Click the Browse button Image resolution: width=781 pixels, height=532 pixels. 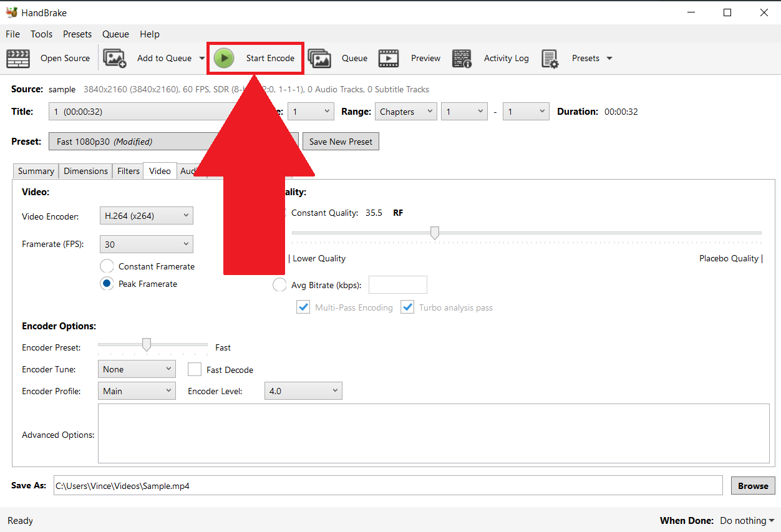pos(752,485)
